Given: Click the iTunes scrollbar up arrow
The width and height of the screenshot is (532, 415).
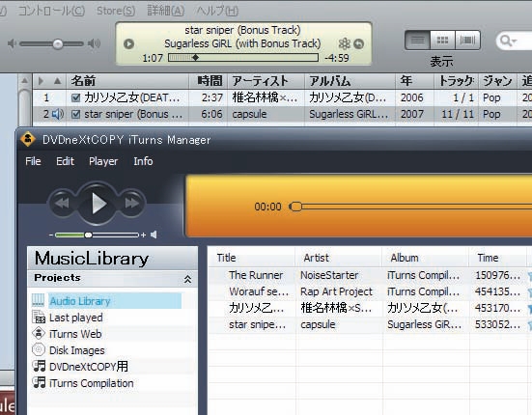Looking at the screenshot, I should pyautogui.click(x=24, y=81).
